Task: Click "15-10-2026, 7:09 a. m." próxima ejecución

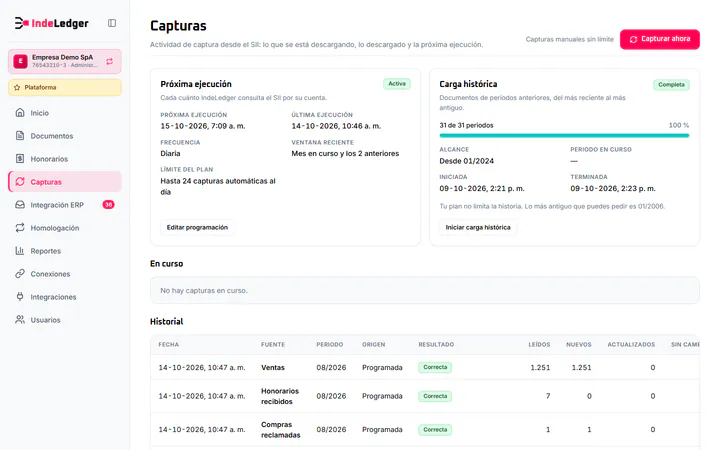Action: coord(202,126)
